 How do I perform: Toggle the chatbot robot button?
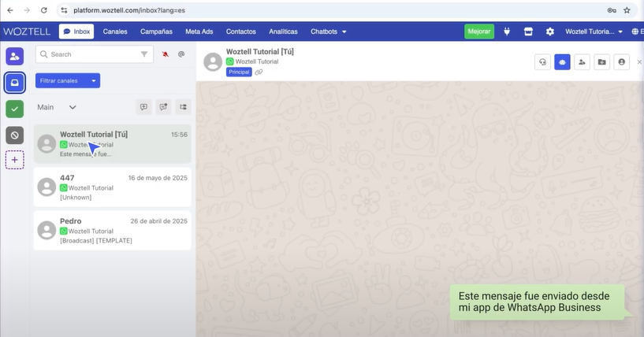(562, 62)
